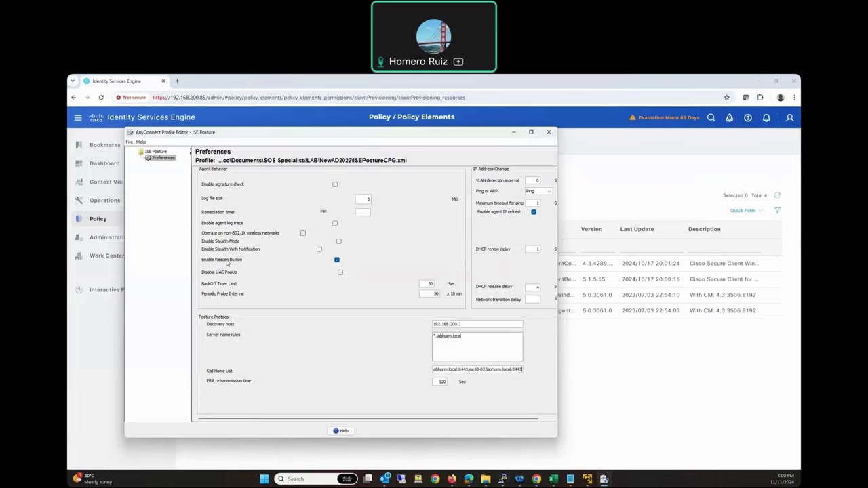Toggle Disable UAC PopUp checkbox
Viewport: 868px width, 488px height.
coord(340,272)
